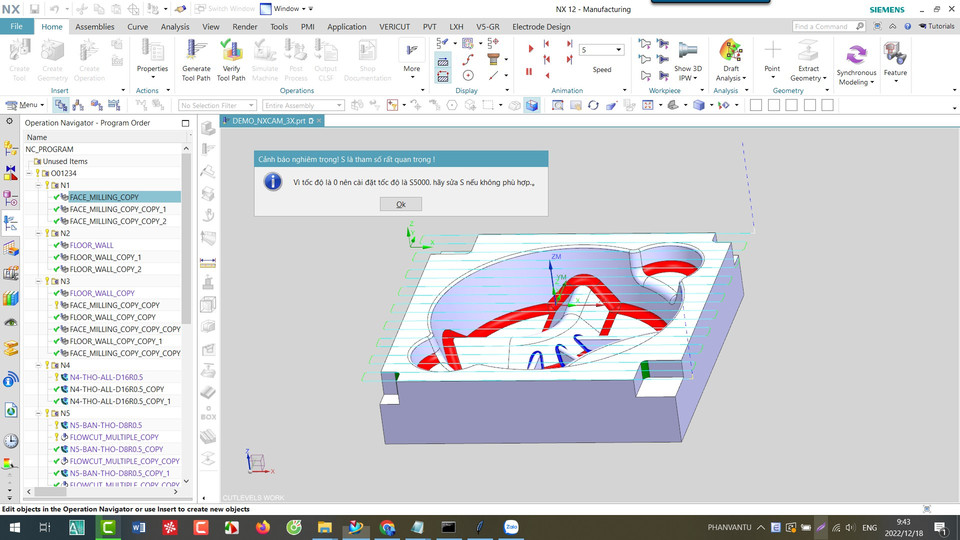The width and height of the screenshot is (960, 540).
Task: Open the File menu
Action: click(17, 26)
